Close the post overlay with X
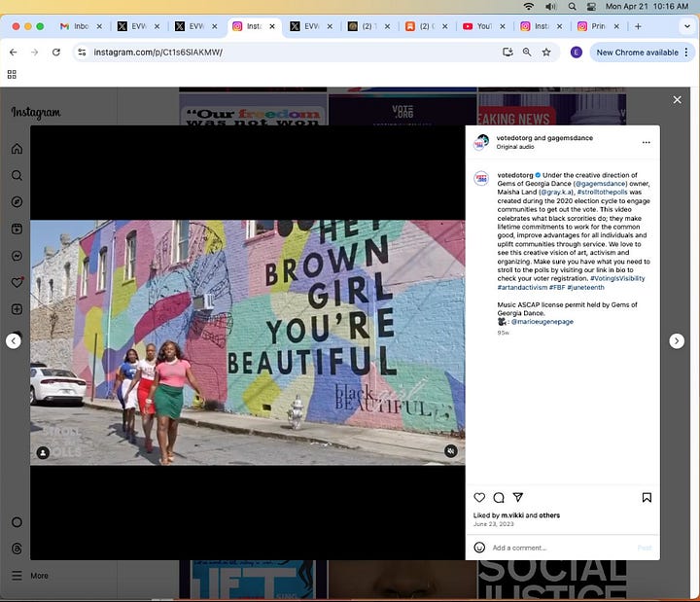The image size is (700, 602). pos(678,100)
